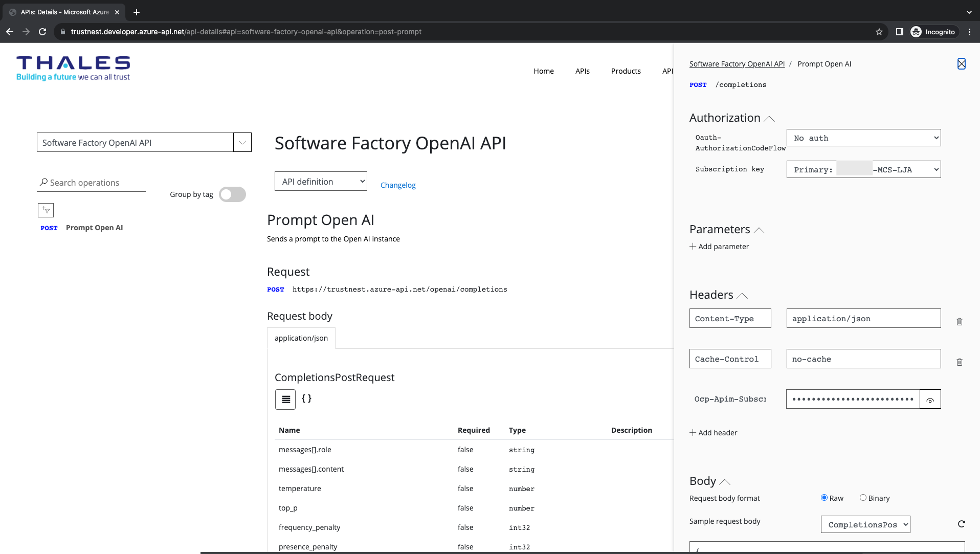The height and width of the screenshot is (554, 980).
Task: Click the browser address bar URL
Action: pyautogui.click(x=246, y=32)
